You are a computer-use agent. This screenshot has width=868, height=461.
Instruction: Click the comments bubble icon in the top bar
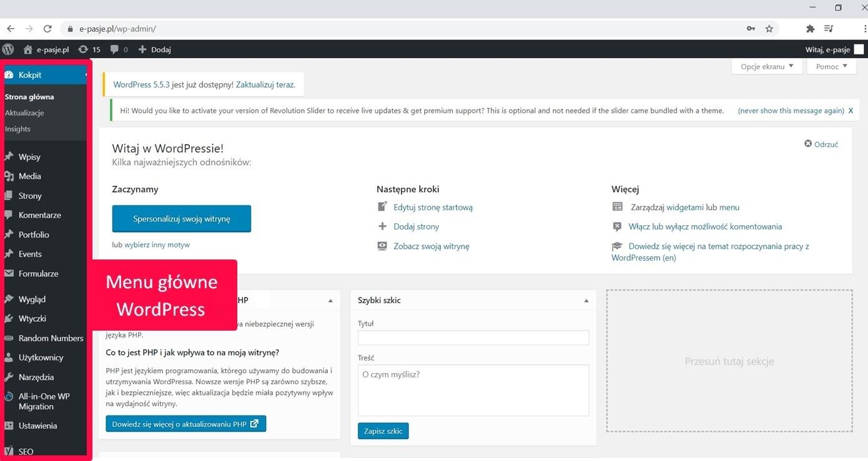coord(115,49)
